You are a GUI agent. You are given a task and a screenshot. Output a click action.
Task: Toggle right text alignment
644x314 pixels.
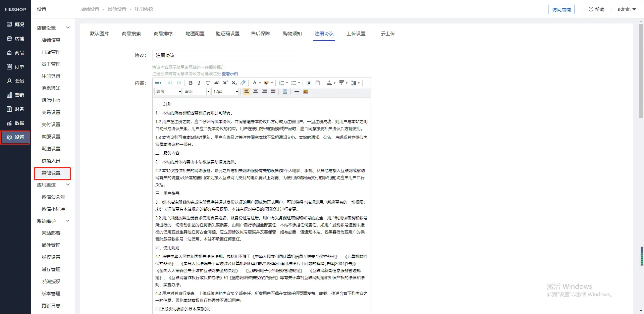coord(264,92)
